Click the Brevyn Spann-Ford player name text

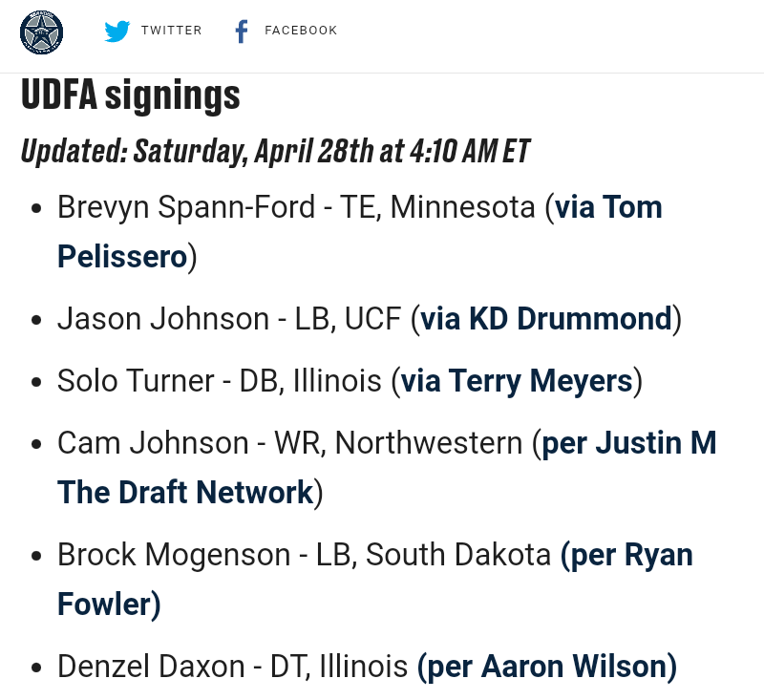click(186, 207)
